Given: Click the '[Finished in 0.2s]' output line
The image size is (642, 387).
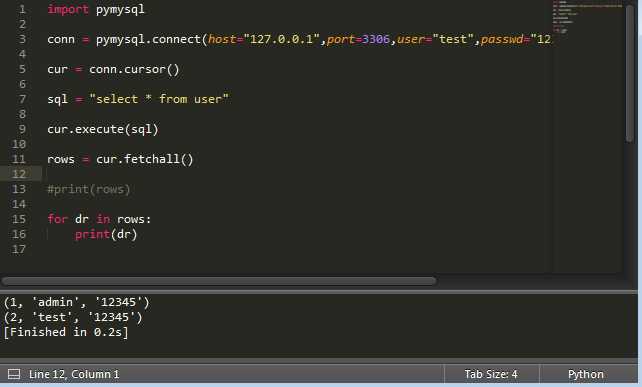Looking at the screenshot, I should pyautogui.click(x=66, y=332).
